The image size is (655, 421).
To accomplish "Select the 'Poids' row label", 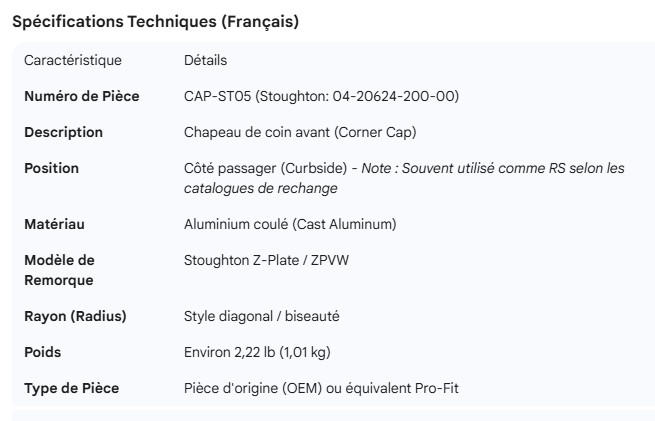I will tap(43, 352).
